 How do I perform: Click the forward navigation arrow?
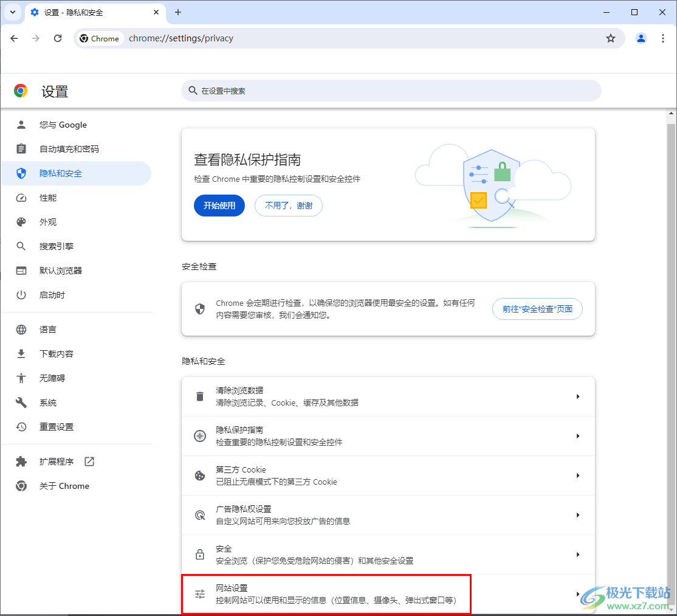coord(36,38)
